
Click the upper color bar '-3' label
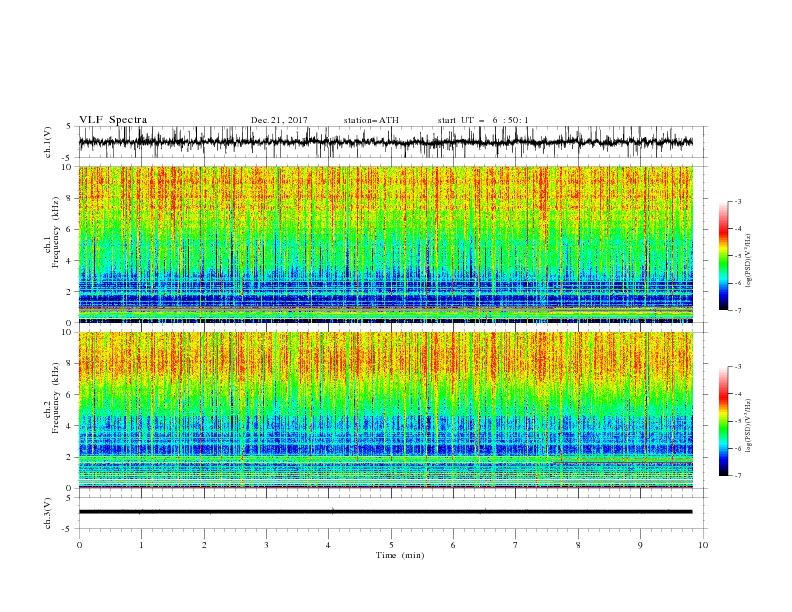tap(737, 201)
